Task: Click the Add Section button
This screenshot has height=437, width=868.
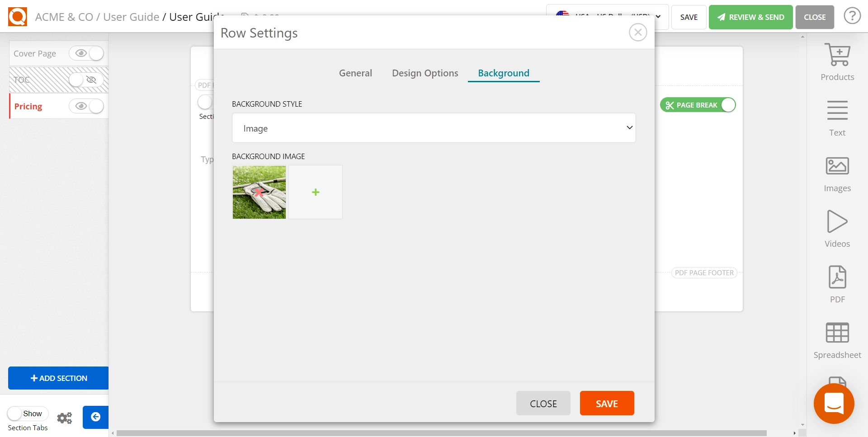Action: [57, 378]
